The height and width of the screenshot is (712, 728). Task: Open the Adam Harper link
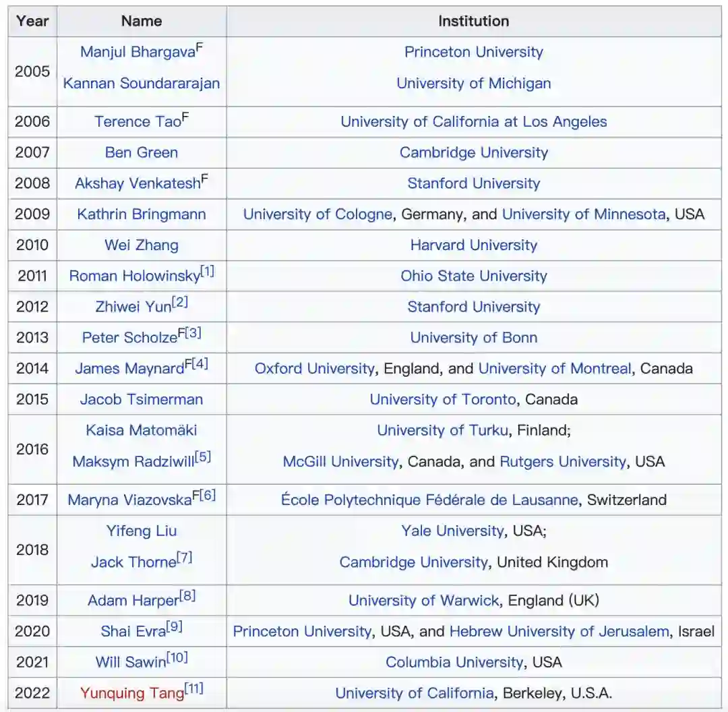click(x=133, y=601)
